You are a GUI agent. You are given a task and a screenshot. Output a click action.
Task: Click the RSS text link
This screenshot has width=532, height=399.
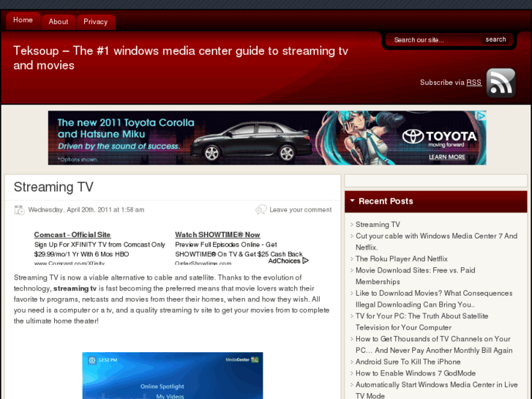pyautogui.click(x=473, y=83)
